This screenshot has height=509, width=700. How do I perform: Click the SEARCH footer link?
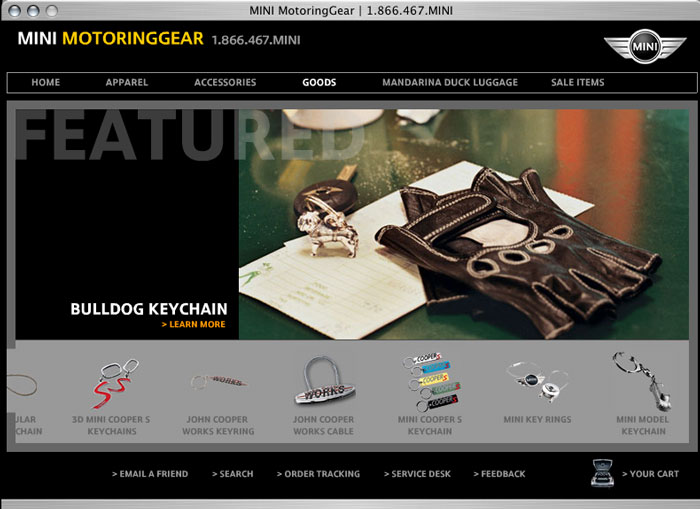[x=233, y=474]
